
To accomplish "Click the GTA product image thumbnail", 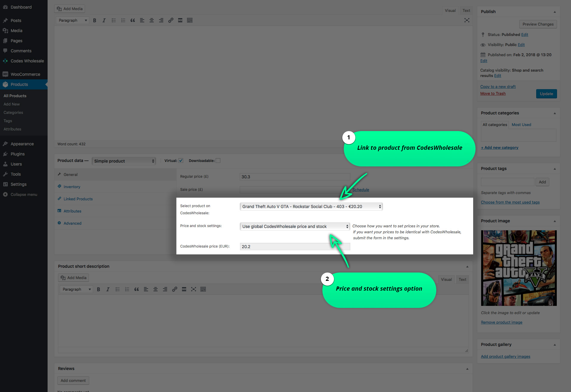I will (x=519, y=268).
